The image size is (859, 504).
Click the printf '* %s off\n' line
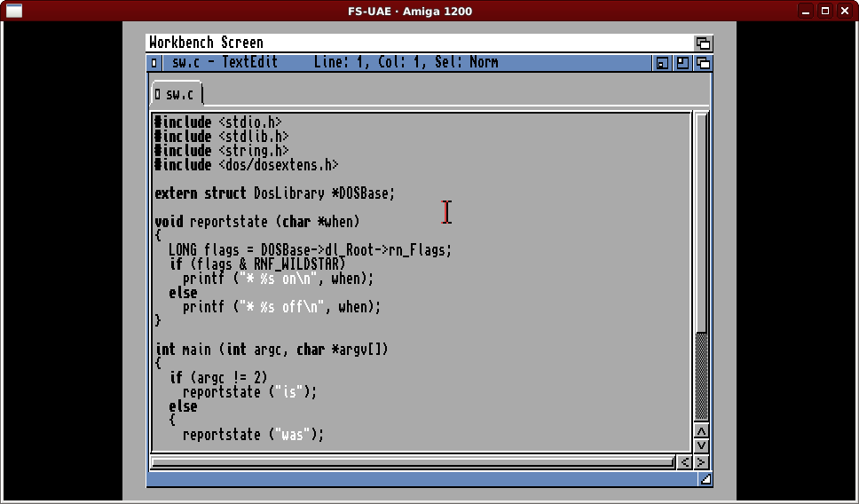coord(281,307)
